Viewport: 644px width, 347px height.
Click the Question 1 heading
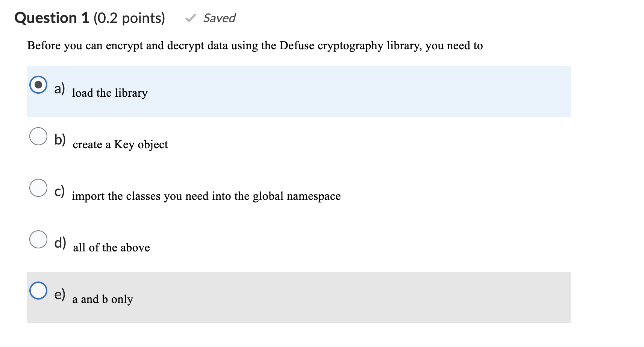[x=51, y=17]
